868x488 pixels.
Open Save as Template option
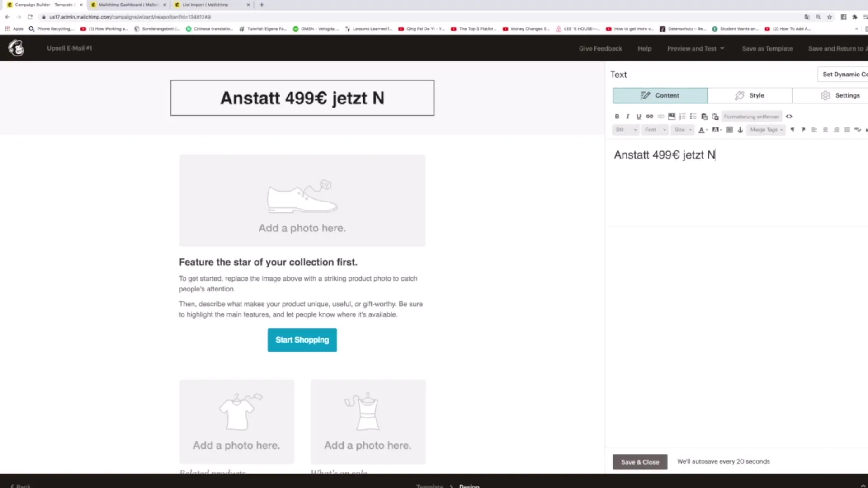[x=767, y=47]
